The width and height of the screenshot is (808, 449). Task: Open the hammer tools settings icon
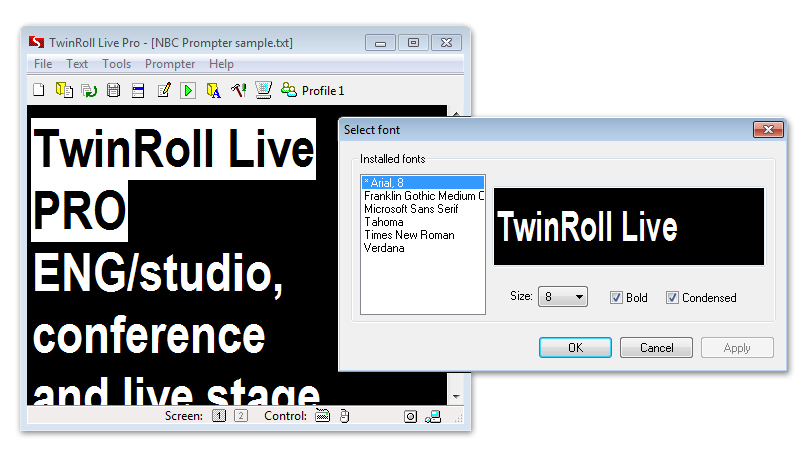[238, 91]
